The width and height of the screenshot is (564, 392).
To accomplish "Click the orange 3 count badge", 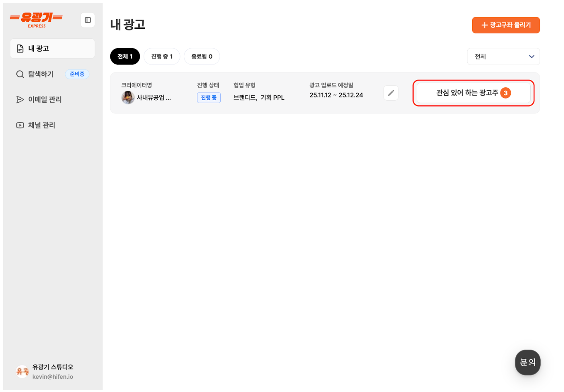I will click(x=505, y=93).
